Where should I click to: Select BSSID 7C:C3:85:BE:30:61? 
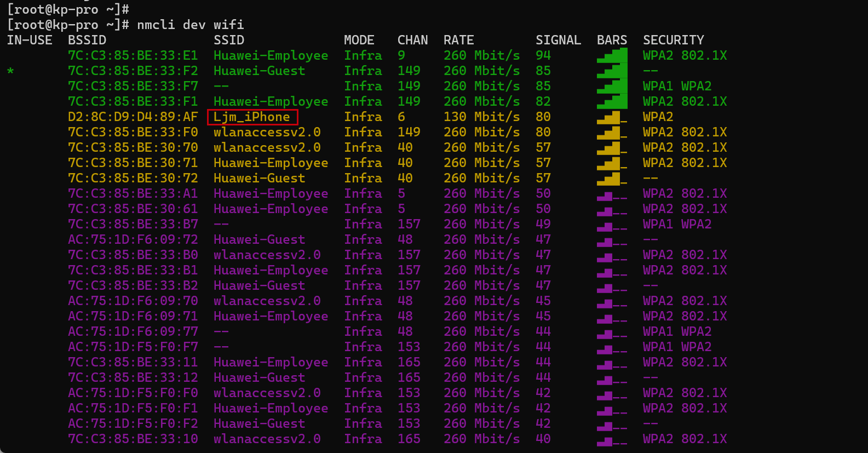[133, 209]
